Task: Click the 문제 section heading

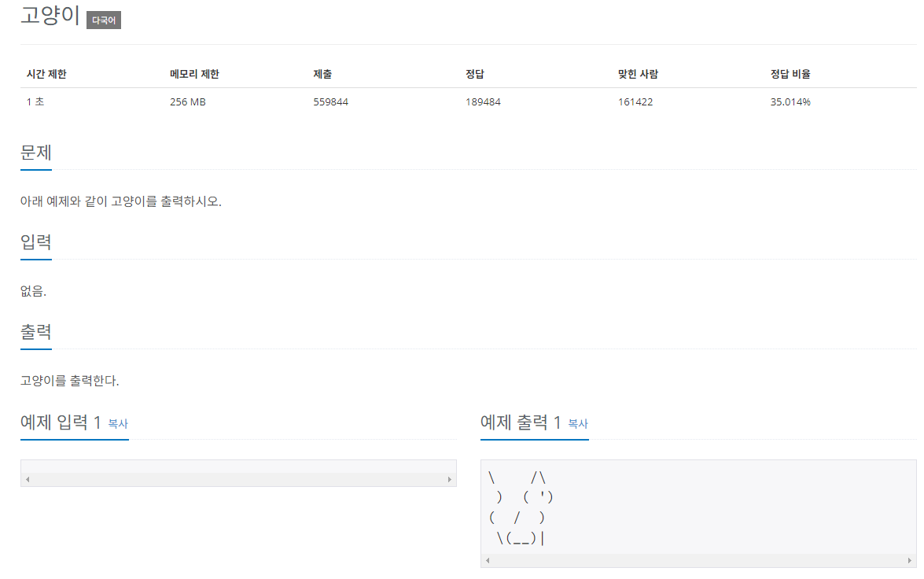Action: [x=36, y=153]
